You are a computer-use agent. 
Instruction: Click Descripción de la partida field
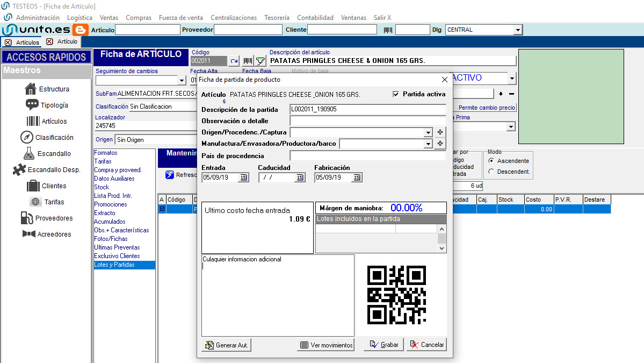367,109
